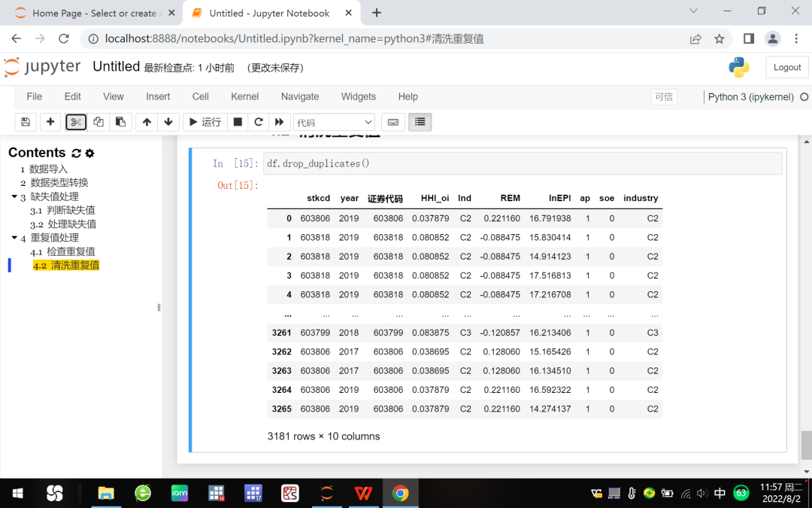Screen dimensions: 812x508
Task: Go to 数据类型转换 in Contents
Action: pos(59,182)
